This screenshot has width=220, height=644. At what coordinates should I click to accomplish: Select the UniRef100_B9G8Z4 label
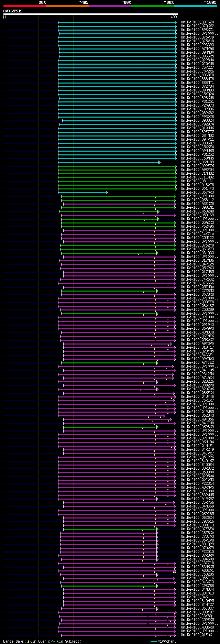click(197, 121)
